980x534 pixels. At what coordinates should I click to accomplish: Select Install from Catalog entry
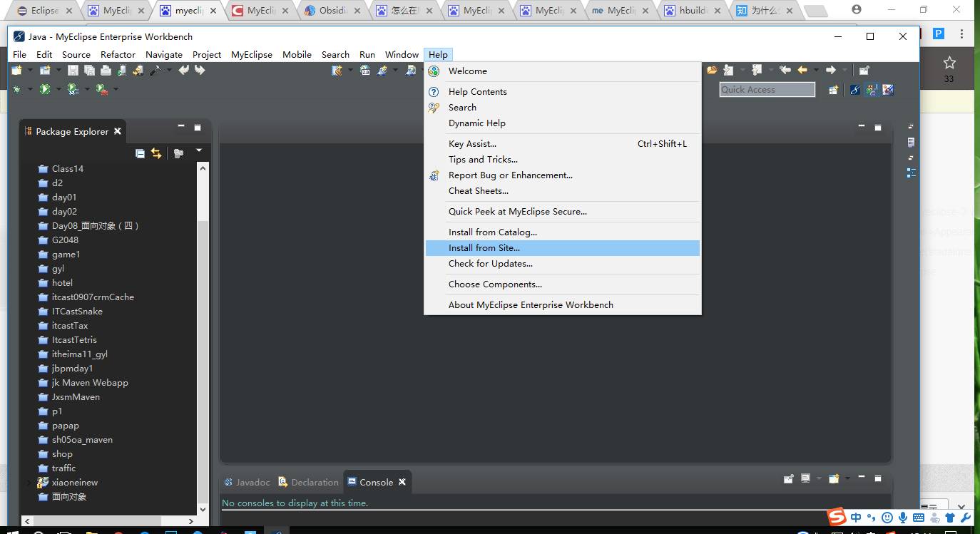563,232
